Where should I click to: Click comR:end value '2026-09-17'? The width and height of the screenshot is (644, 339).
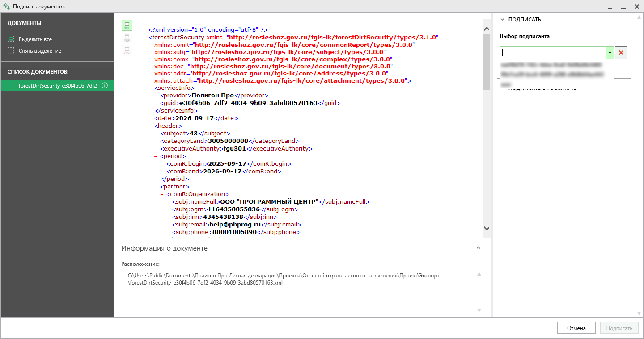pyautogui.click(x=222, y=171)
